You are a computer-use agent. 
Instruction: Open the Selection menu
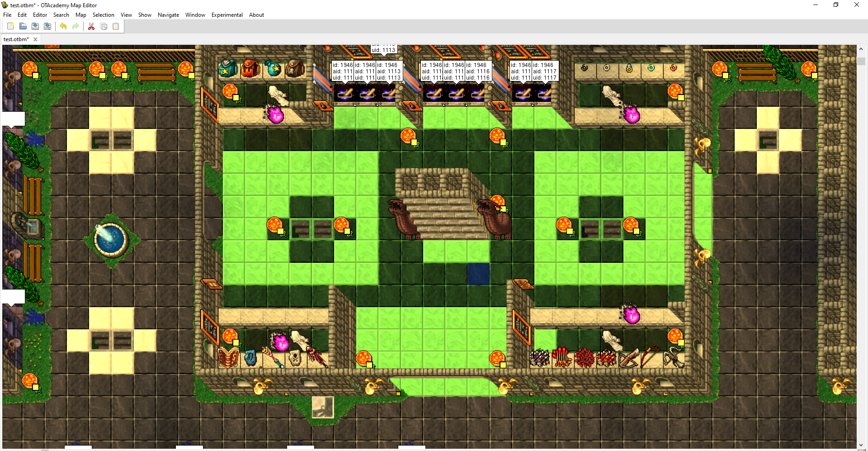[104, 15]
